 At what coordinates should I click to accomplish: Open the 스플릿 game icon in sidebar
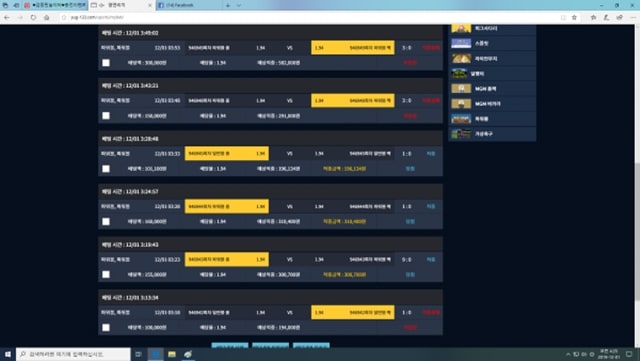461,43
